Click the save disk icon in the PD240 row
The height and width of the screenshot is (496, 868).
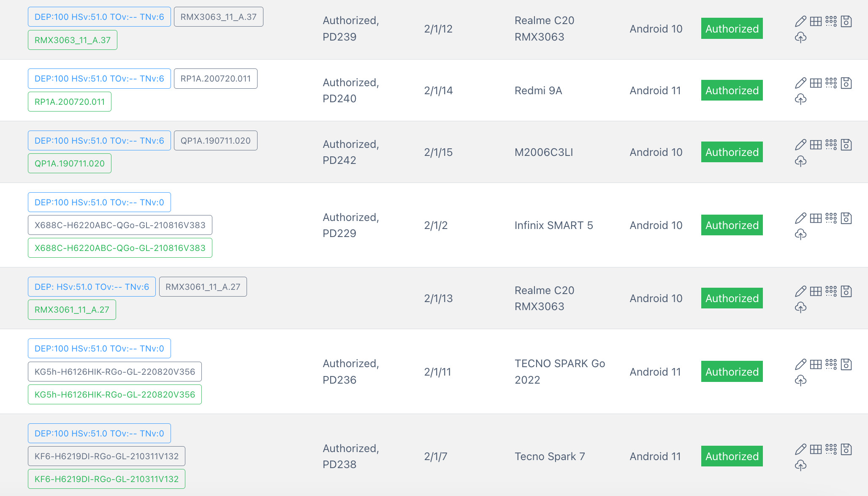click(x=846, y=83)
